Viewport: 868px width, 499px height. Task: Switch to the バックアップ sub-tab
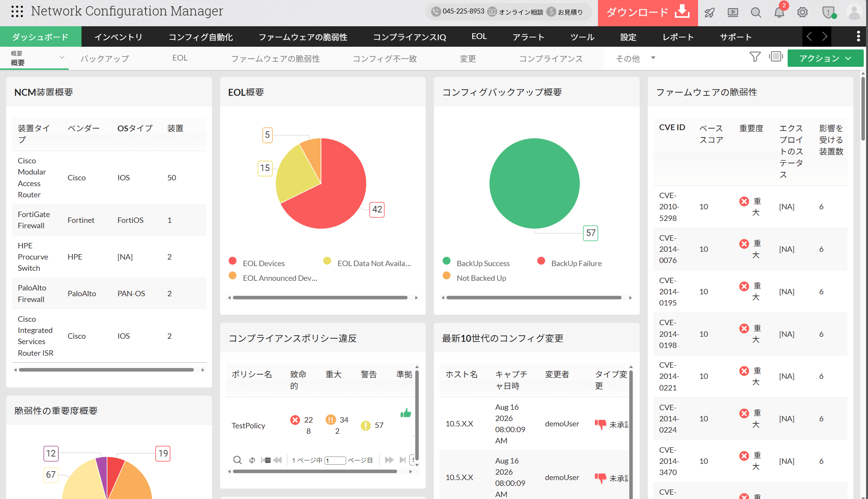(105, 58)
